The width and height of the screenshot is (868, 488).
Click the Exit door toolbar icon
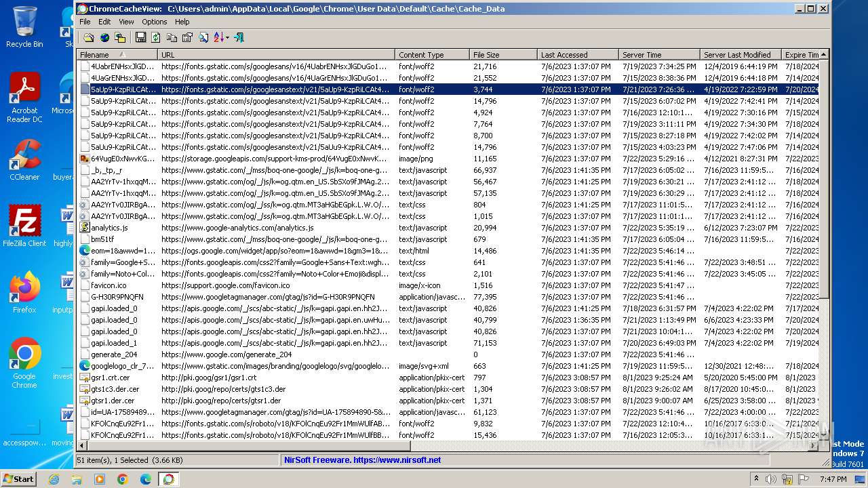pyautogui.click(x=239, y=38)
